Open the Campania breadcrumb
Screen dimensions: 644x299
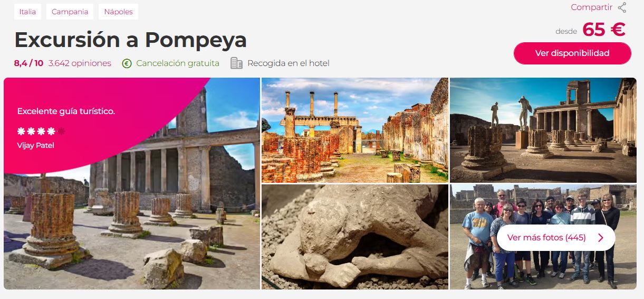[70, 12]
